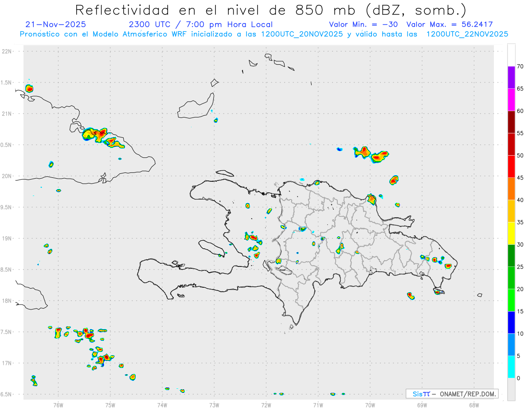Select the bright green 15-20 dBZ colorbar segment
Viewport: 532px width, 411px height.
point(511,300)
